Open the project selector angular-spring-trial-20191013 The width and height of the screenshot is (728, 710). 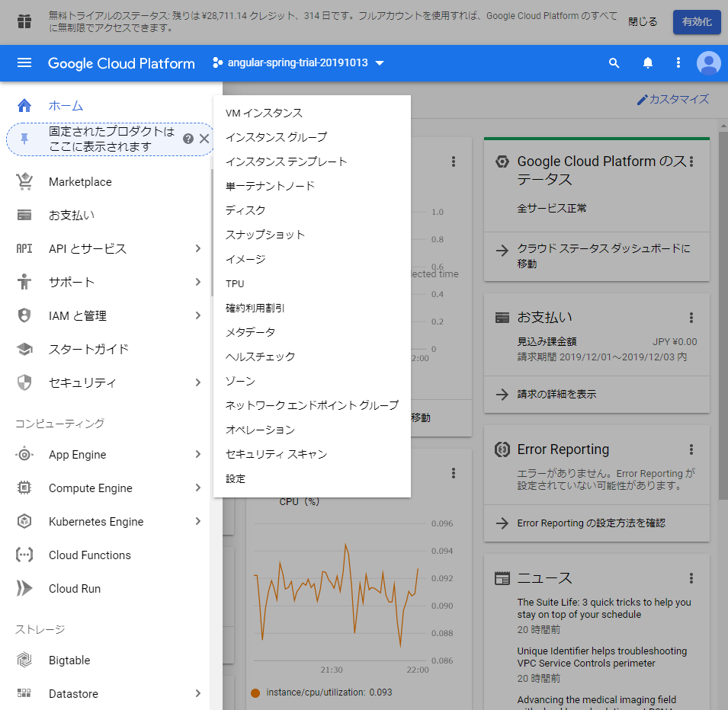click(298, 62)
